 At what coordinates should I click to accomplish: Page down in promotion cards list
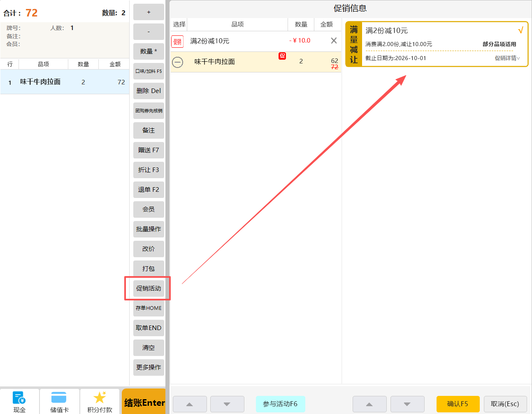(407, 404)
